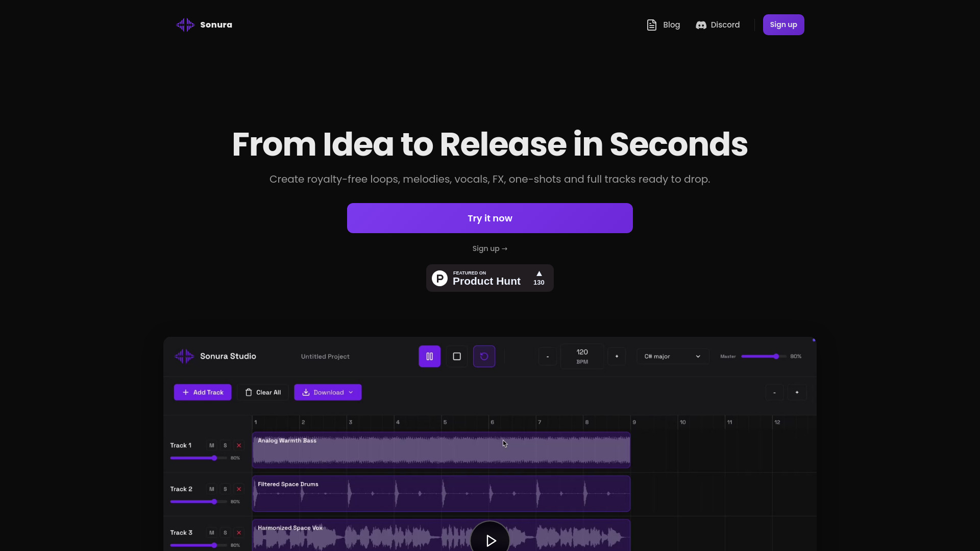Mute Track 1 with M toggle
This screenshot has height=551, width=980.
coord(211,445)
